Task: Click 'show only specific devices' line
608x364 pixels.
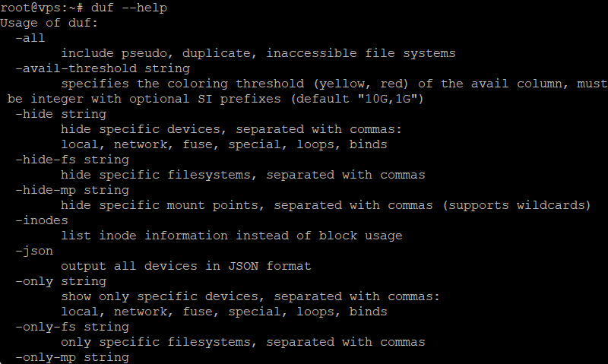Action: 251,296
